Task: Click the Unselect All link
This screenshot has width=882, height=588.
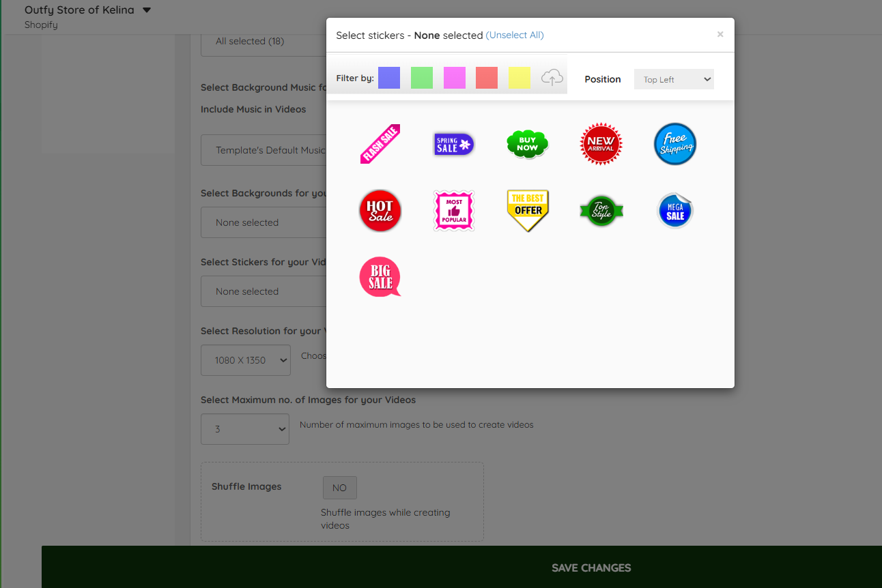Action: click(515, 35)
